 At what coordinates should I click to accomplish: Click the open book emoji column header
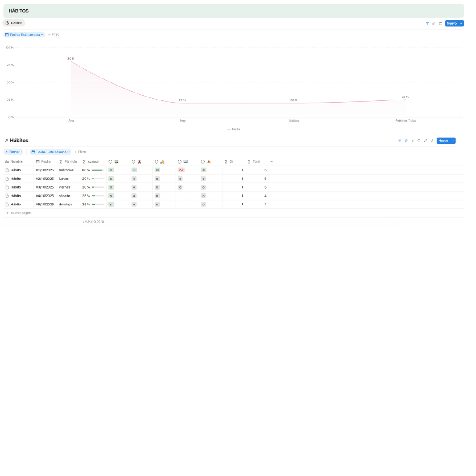tap(187, 161)
